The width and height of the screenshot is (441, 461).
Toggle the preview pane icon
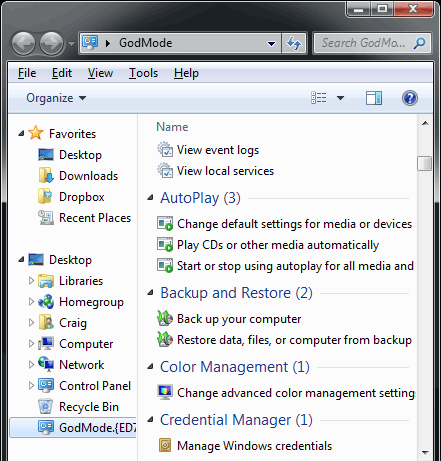click(x=374, y=98)
